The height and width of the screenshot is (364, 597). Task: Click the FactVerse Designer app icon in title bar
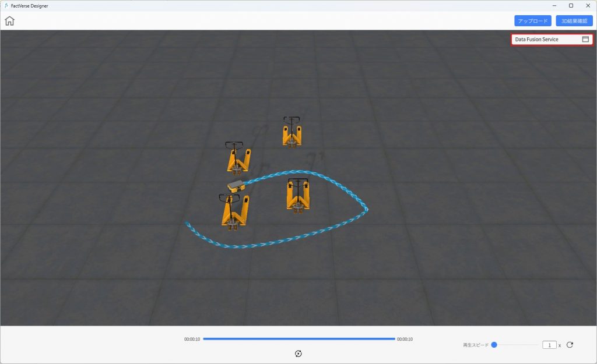click(6, 5)
